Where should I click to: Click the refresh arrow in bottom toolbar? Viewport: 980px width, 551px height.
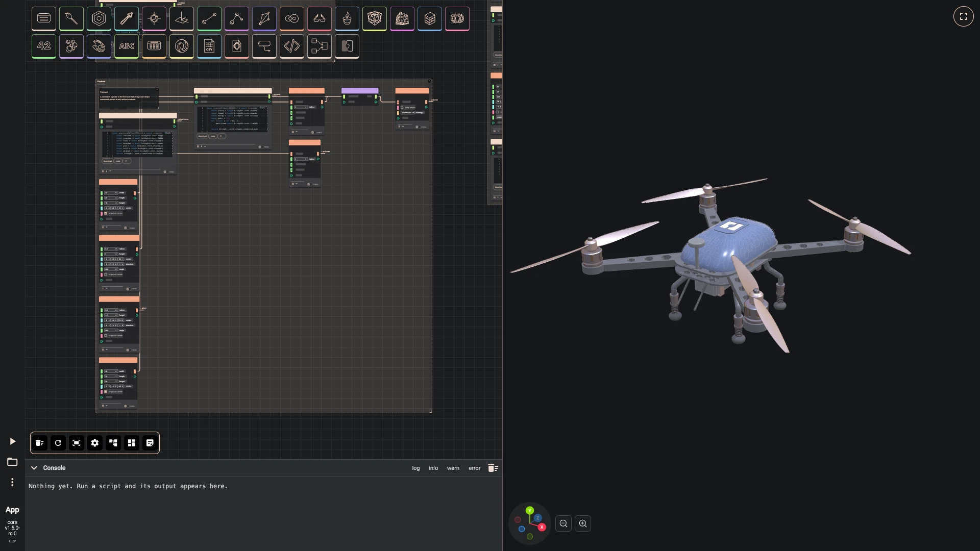(x=58, y=443)
